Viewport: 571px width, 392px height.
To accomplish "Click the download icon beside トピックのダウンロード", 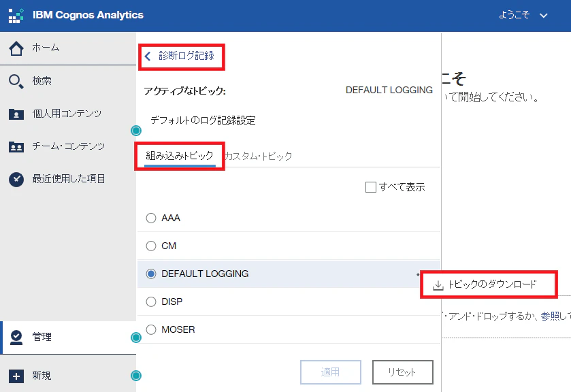I will pos(438,286).
